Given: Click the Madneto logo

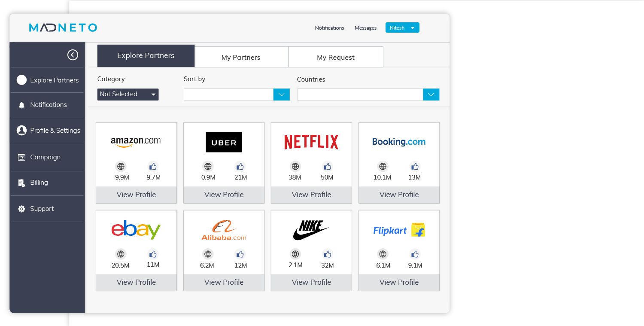Looking at the screenshot, I should click(63, 28).
